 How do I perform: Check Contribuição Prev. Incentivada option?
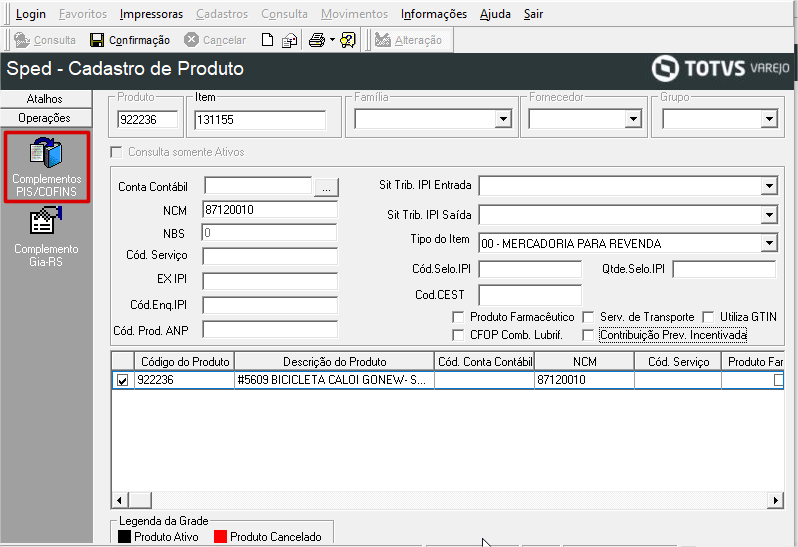[588, 335]
